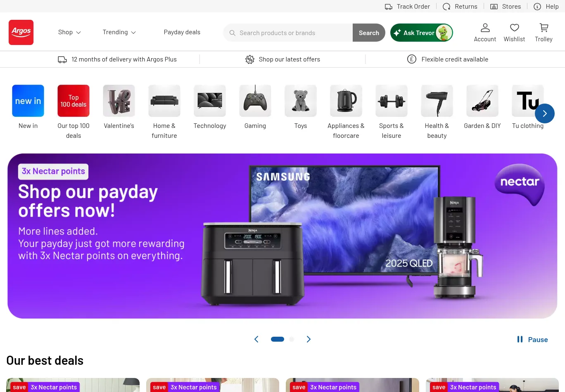The image size is (565, 392).
Task: Select the second carousel slide dot
Action: pos(292,339)
